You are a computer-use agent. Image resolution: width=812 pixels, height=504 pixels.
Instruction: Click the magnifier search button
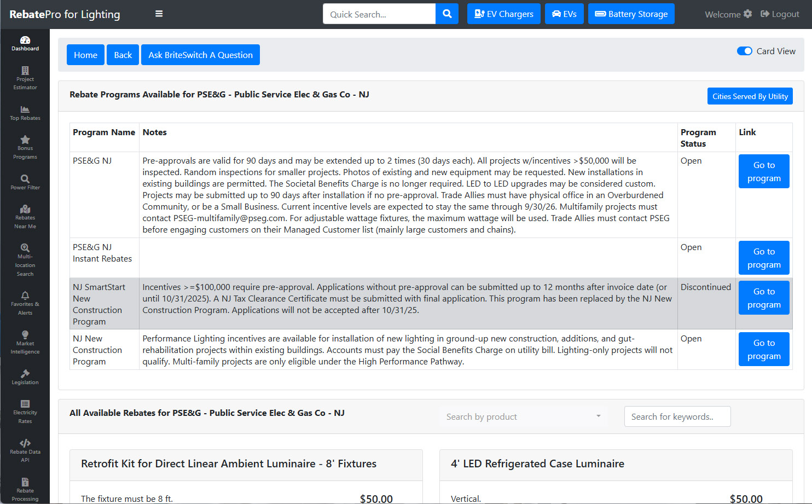pyautogui.click(x=447, y=14)
